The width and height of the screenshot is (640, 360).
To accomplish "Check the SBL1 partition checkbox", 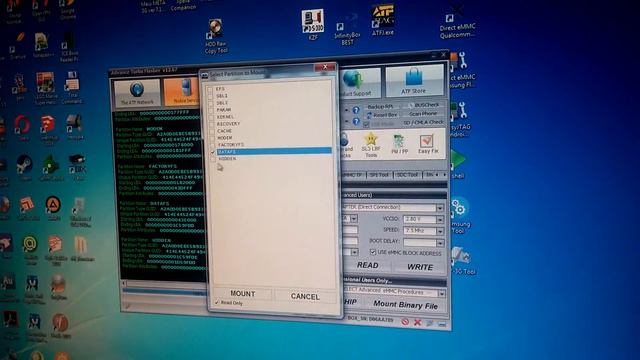I will [x=211, y=96].
